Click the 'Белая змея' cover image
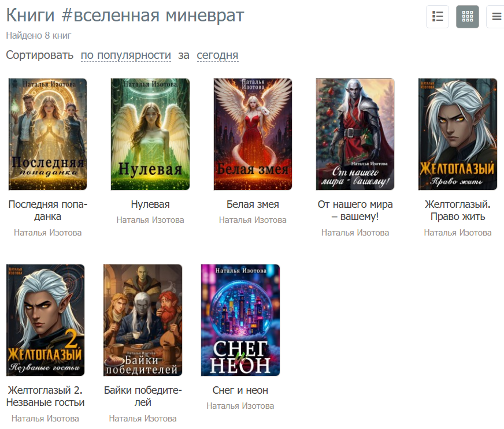 (x=253, y=134)
